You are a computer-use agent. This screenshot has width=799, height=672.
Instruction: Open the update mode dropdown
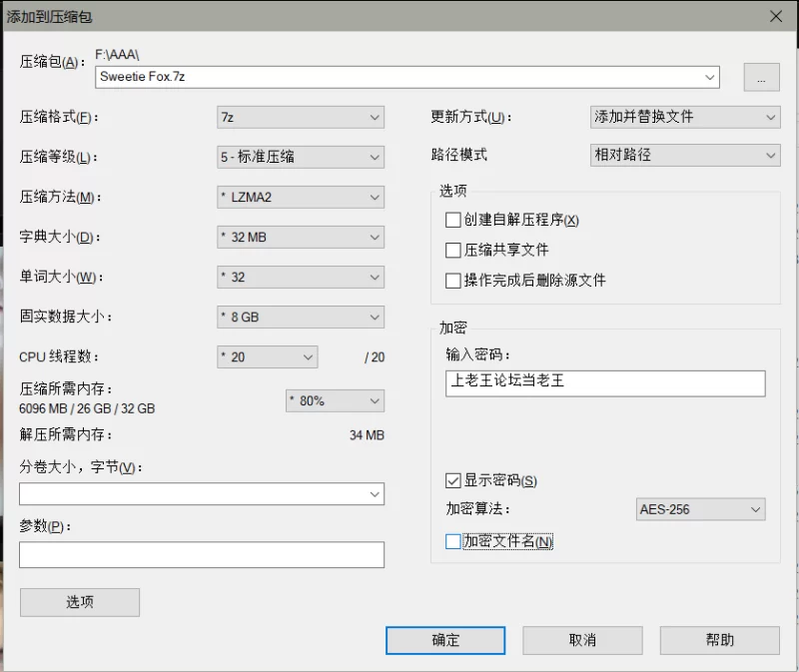point(685,117)
